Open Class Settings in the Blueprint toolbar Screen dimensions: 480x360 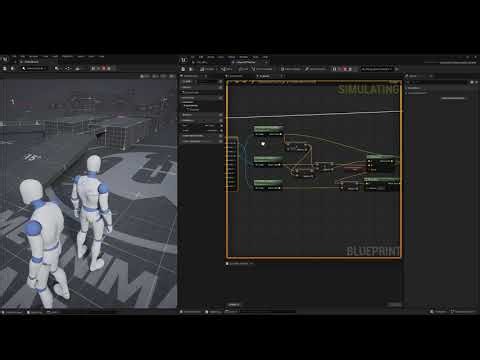point(291,69)
